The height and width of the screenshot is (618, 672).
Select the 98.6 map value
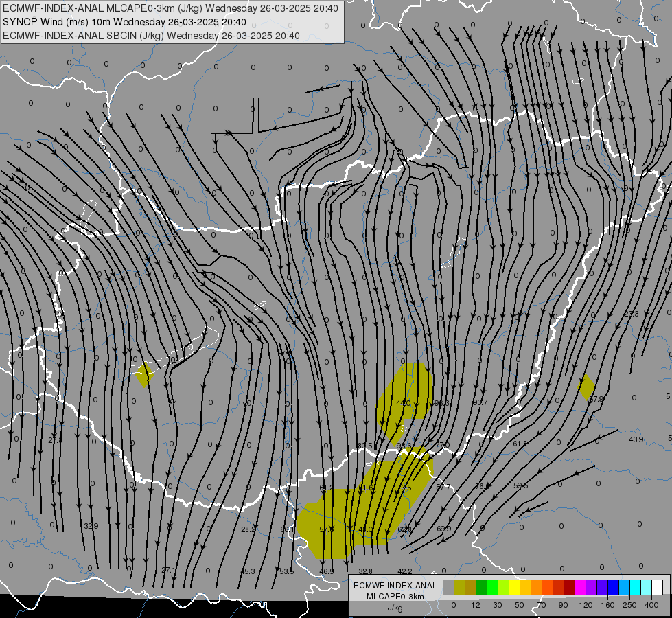point(404,446)
